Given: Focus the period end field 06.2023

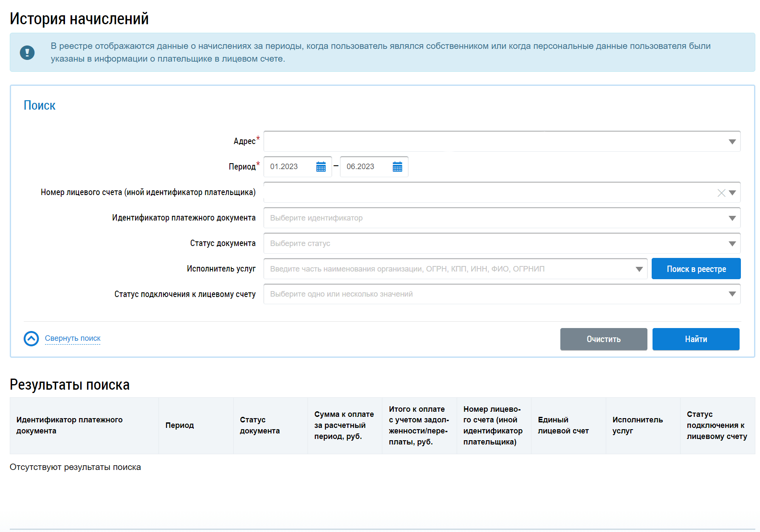Looking at the screenshot, I should pos(367,167).
